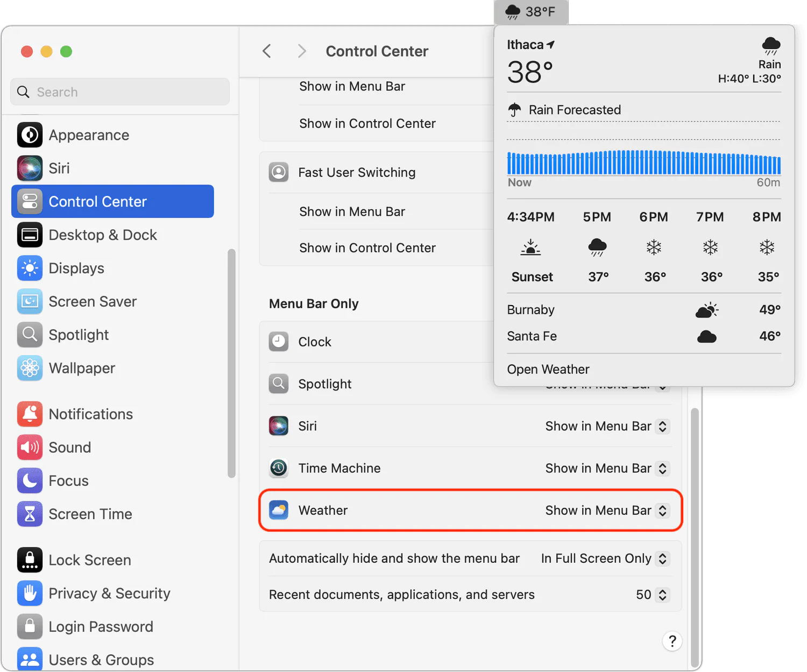Click the 38°F weather item in the menu bar

point(531,12)
